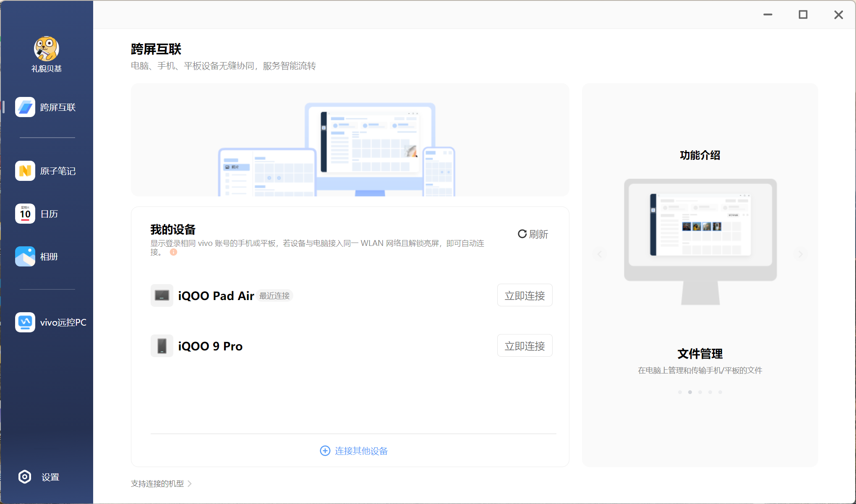The width and height of the screenshot is (856, 504).
Task: Click the iQOO 9 Pro device name
Action: click(x=210, y=346)
